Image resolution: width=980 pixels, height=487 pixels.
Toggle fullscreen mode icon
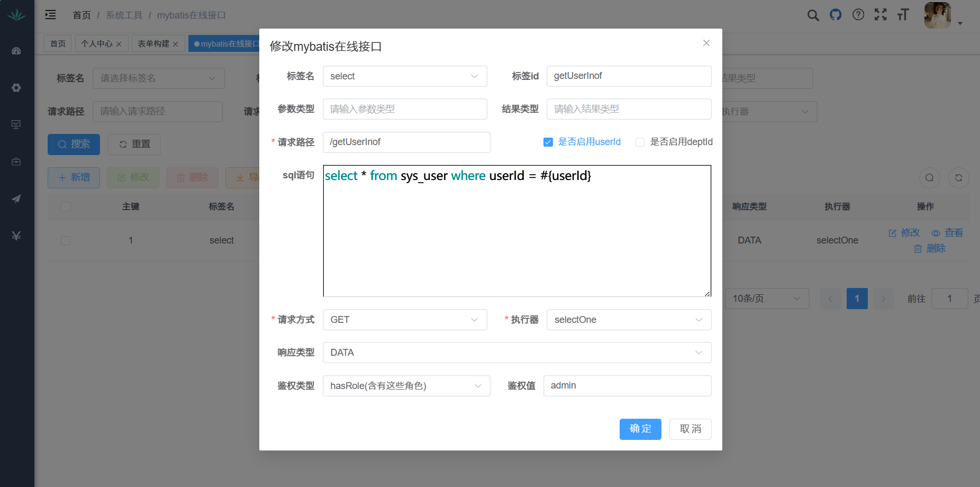pyautogui.click(x=881, y=15)
